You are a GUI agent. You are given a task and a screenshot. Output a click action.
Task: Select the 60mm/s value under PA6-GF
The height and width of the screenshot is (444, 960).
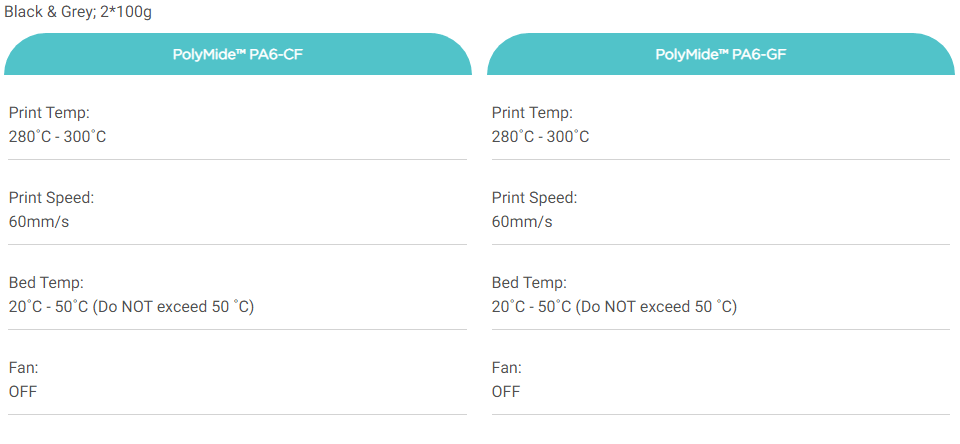[x=522, y=221]
